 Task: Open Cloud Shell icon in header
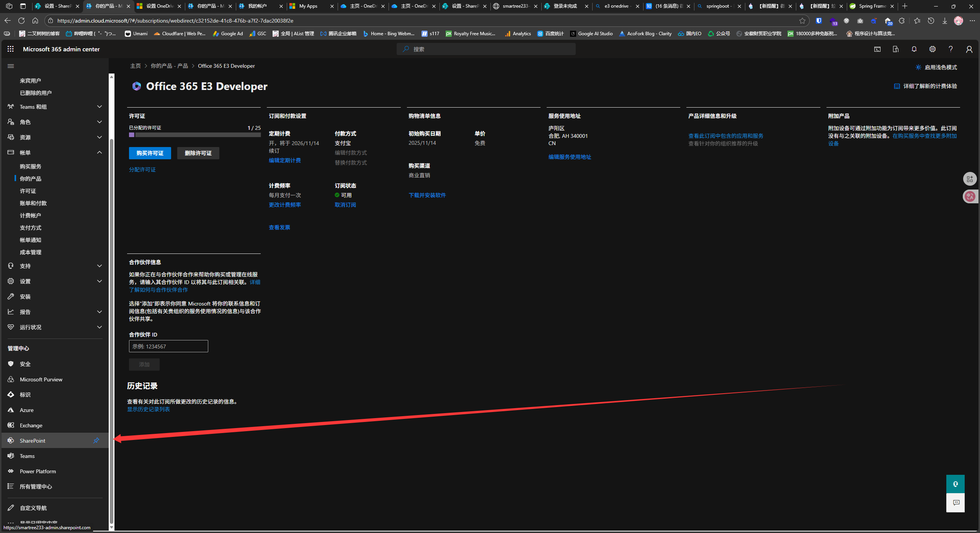877,49
